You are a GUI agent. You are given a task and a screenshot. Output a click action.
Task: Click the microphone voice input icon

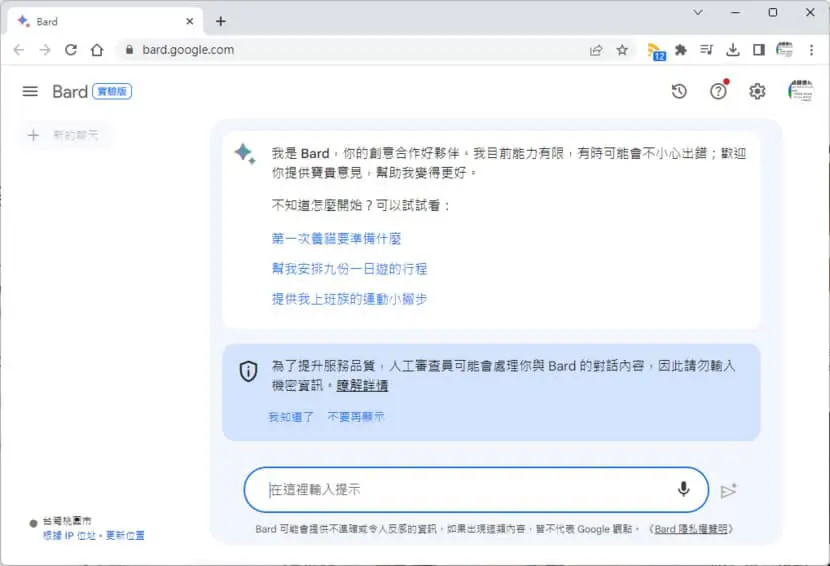click(x=683, y=489)
